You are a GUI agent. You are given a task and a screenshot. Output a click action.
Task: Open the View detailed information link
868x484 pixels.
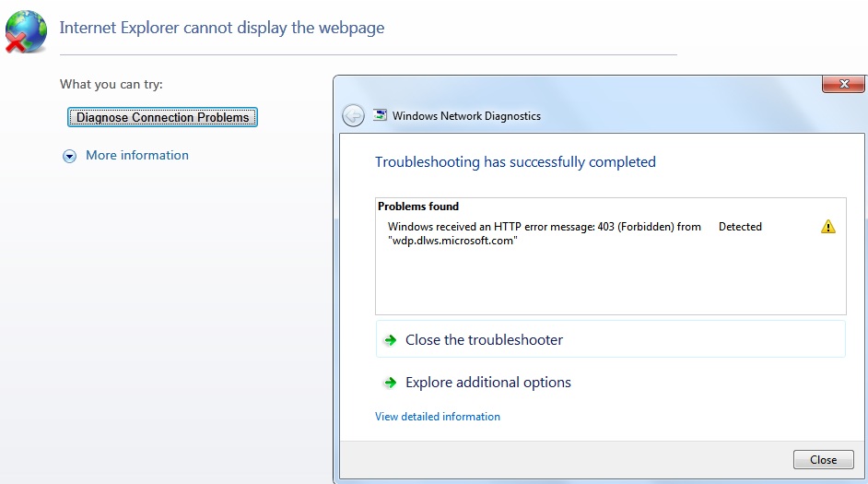pyautogui.click(x=438, y=417)
